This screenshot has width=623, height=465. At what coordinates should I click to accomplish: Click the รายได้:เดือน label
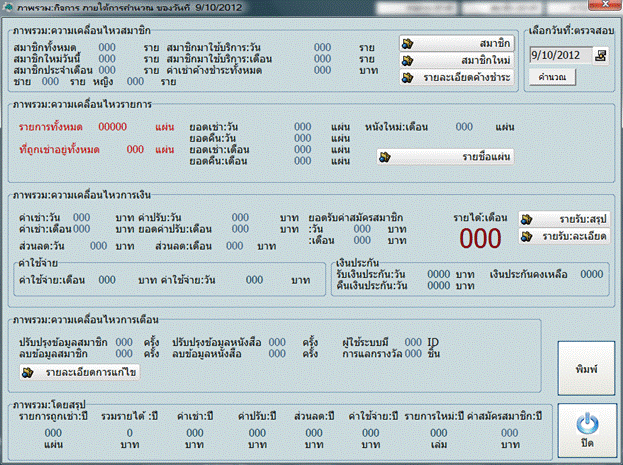click(x=480, y=218)
